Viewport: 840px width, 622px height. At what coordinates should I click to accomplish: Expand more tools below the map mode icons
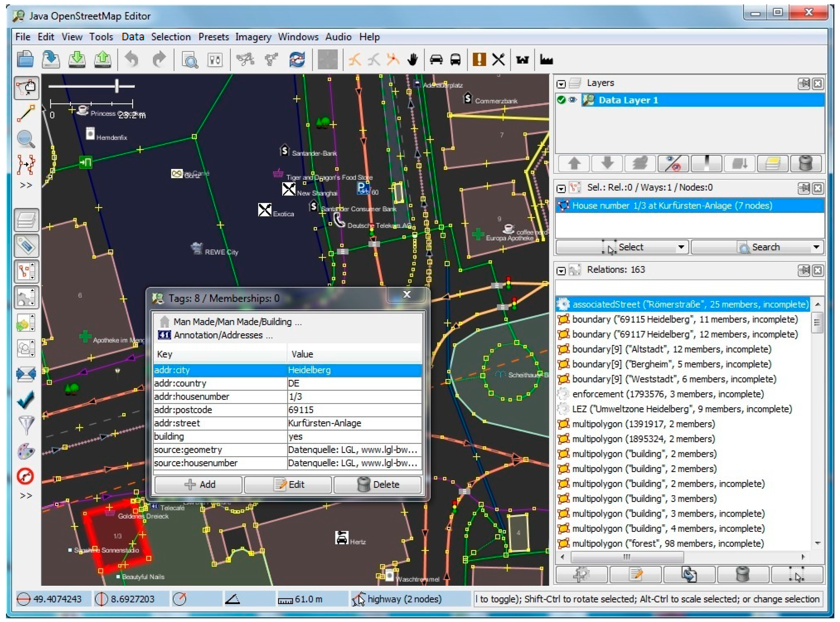click(x=26, y=185)
